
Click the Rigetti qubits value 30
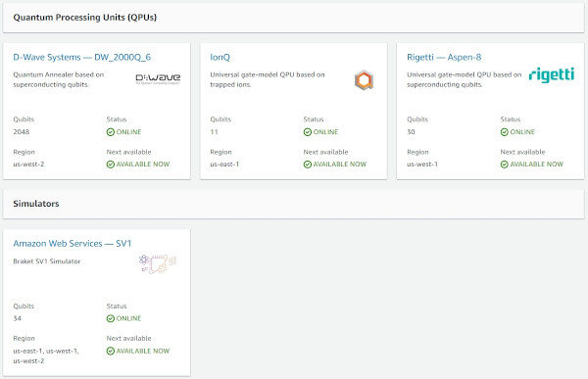[x=411, y=132]
